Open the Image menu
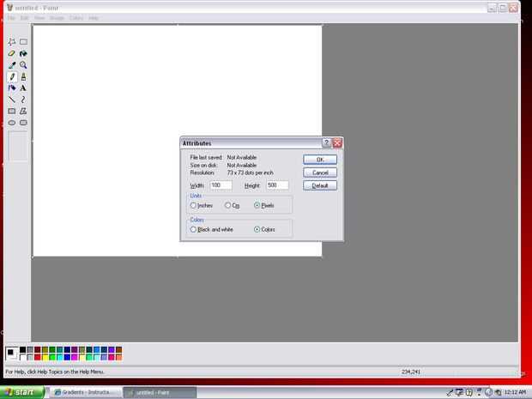The image size is (532, 399). click(57, 18)
